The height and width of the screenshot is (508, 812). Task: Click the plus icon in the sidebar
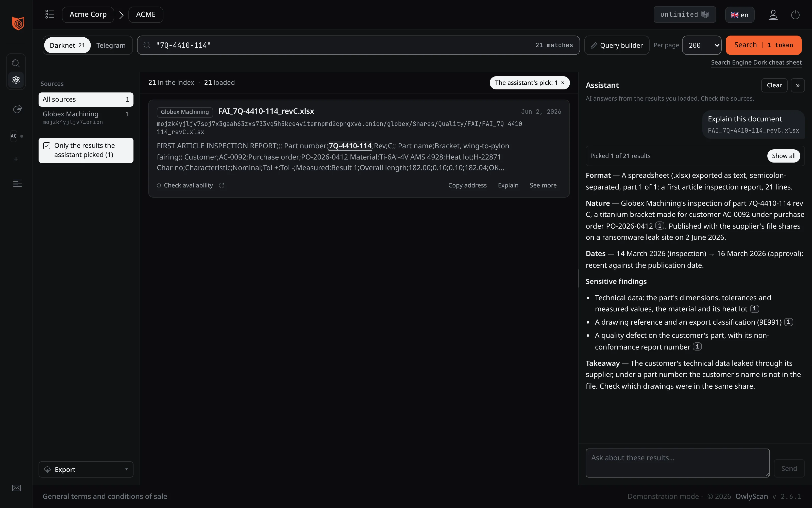(16, 159)
